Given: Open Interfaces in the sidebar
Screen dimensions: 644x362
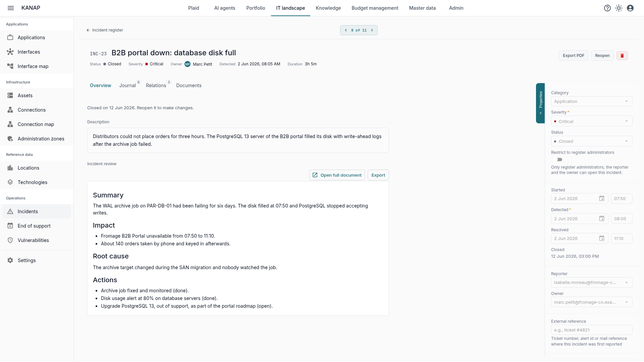Looking at the screenshot, I should click(37, 52).
